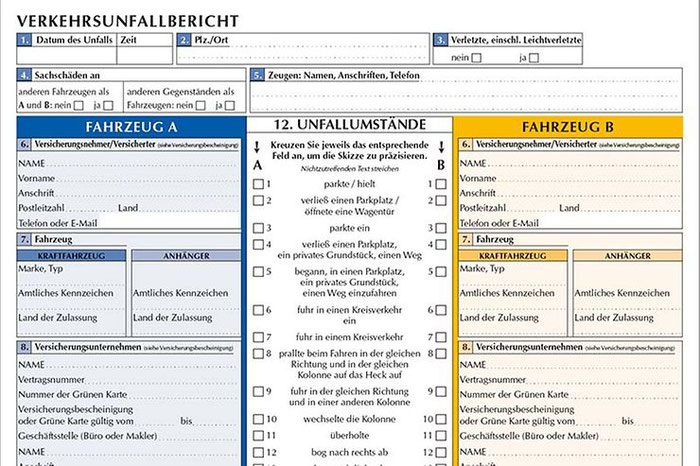The height and width of the screenshot is (466, 700).
Task: Check box B9 'in einer anderen Kolonne'
Action: point(441,391)
